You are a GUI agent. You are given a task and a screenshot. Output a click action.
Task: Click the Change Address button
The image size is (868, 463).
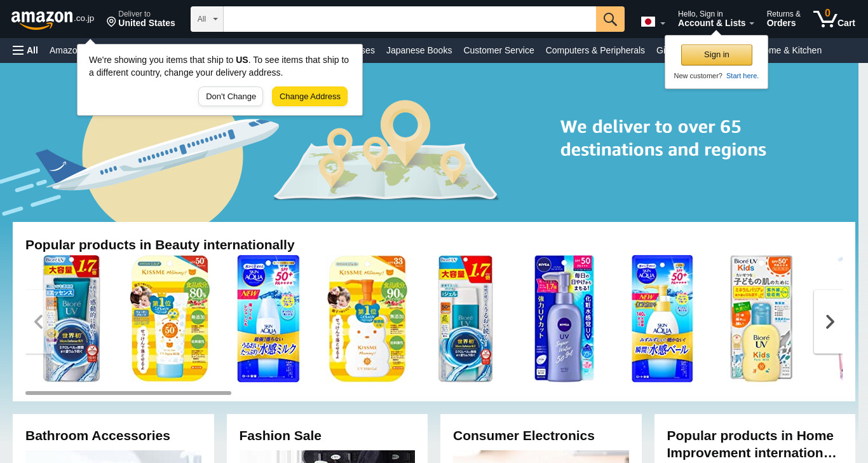coord(309,97)
